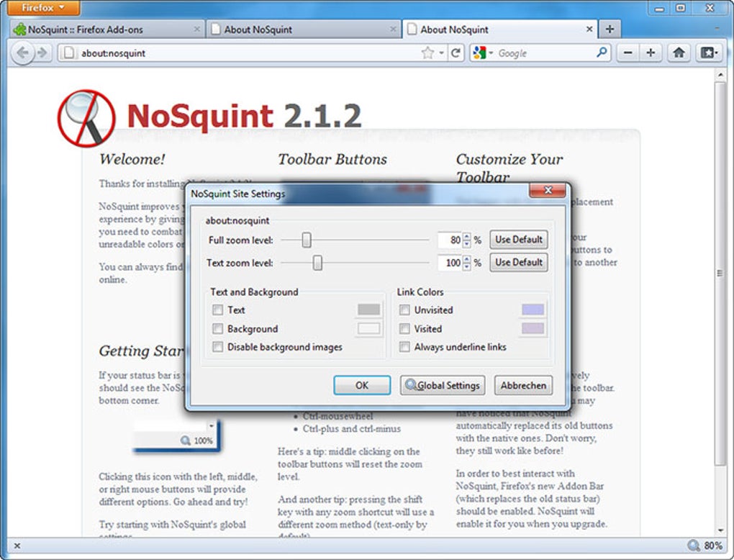Zoom in with the plus toolbar button
734x560 pixels.
[651, 53]
